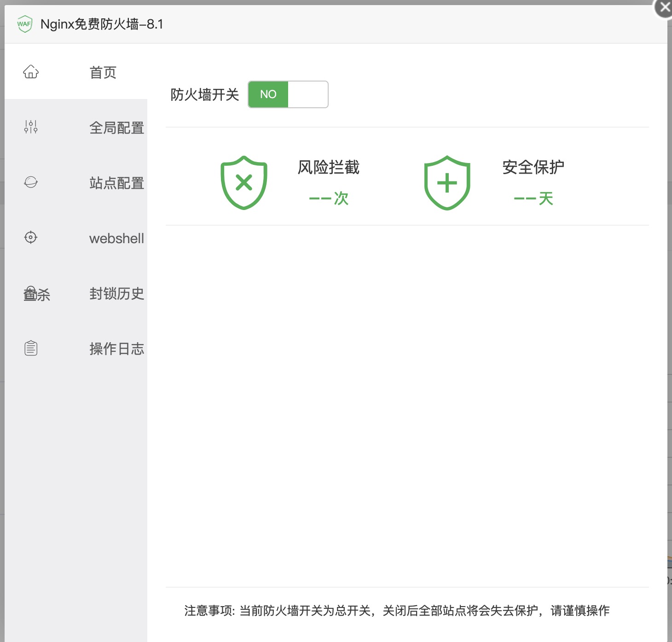Click the security protection shield plus icon
Image resolution: width=672 pixels, height=642 pixels.
[x=447, y=183]
